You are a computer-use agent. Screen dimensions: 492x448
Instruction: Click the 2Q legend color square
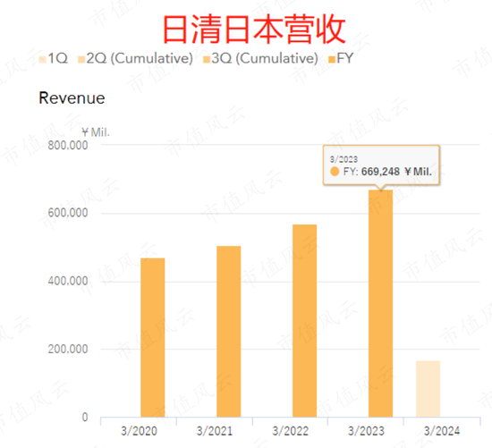click(81, 60)
